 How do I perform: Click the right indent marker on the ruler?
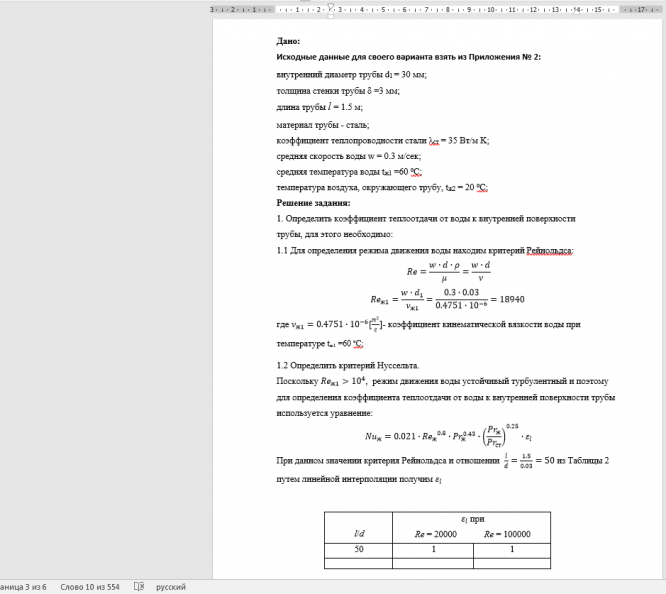pos(576,12)
